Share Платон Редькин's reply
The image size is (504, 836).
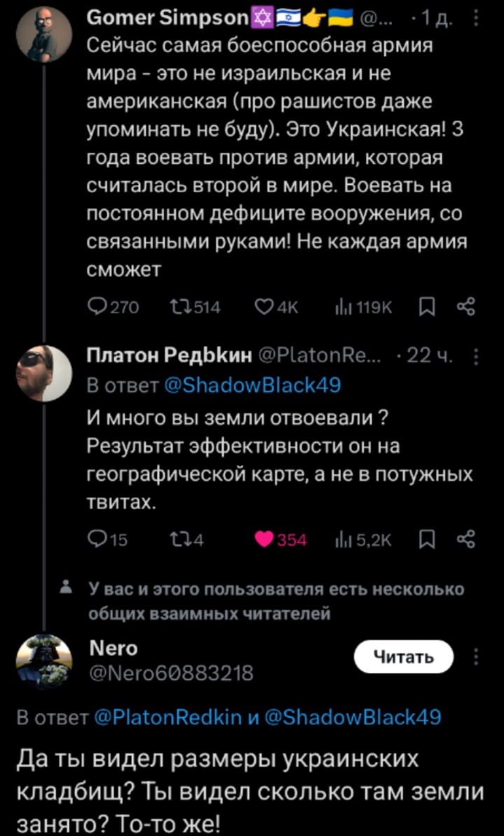[464, 540]
